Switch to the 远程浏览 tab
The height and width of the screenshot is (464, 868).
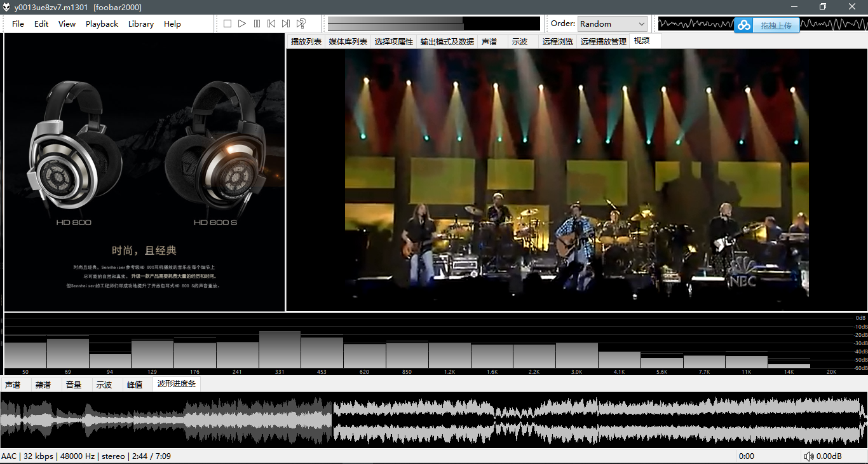[557, 41]
